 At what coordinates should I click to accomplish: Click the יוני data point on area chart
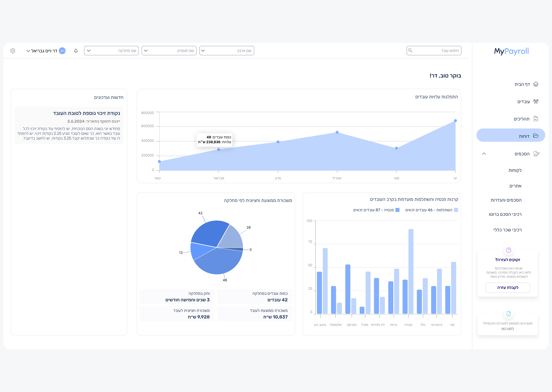pyautogui.click(x=455, y=121)
